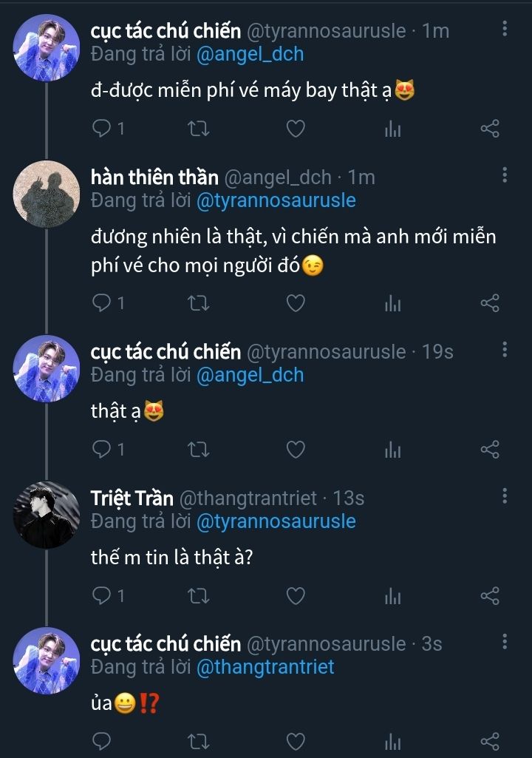
Task: Like hàn thiên thần's reply tweet
Action: point(296,303)
